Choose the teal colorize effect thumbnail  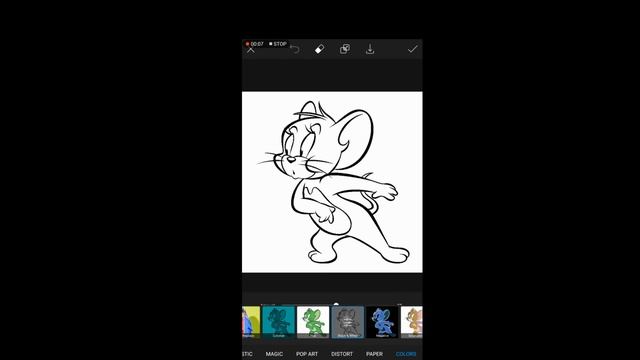[279, 322]
